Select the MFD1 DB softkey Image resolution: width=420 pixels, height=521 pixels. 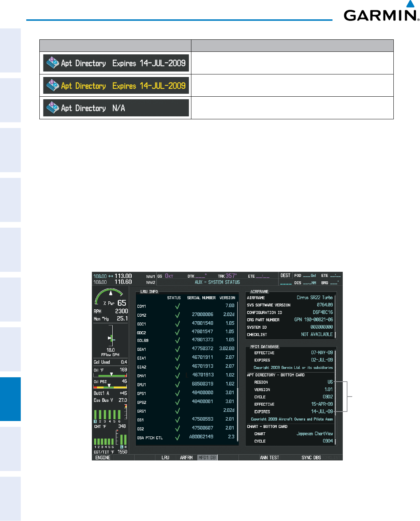click(x=207, y=458)
